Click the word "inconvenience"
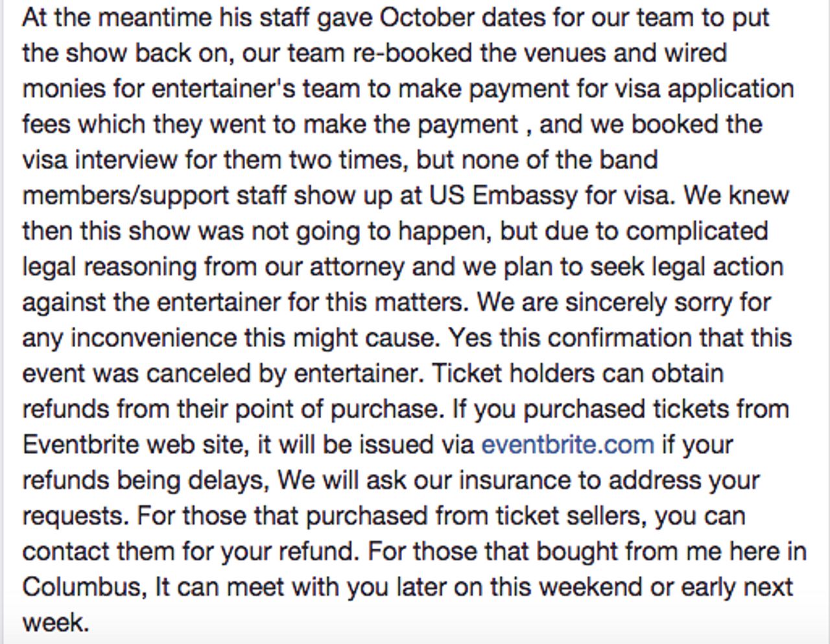 pos(154,338)
